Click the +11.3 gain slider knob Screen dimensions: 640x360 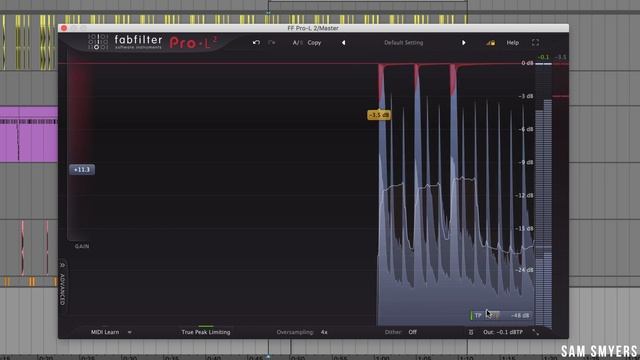click(x=82, y=169)
